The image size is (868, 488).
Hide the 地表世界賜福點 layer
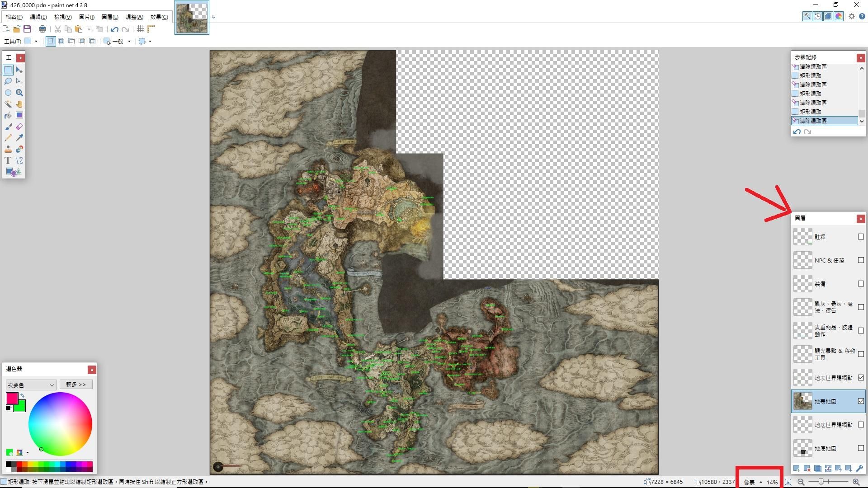coord(861,378)
